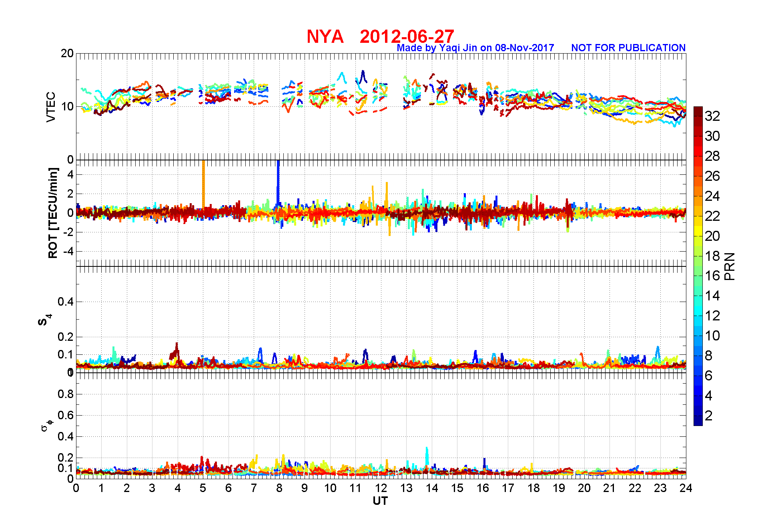Screen dimensions: 762x532
Task: Click the colorbar tick label "28"
Action: point(712,156)
